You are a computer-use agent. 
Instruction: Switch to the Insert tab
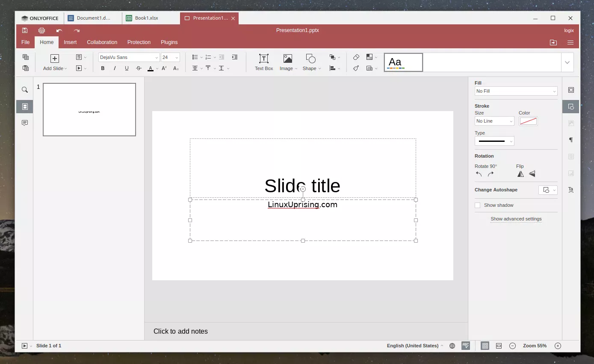click(70, 42)
